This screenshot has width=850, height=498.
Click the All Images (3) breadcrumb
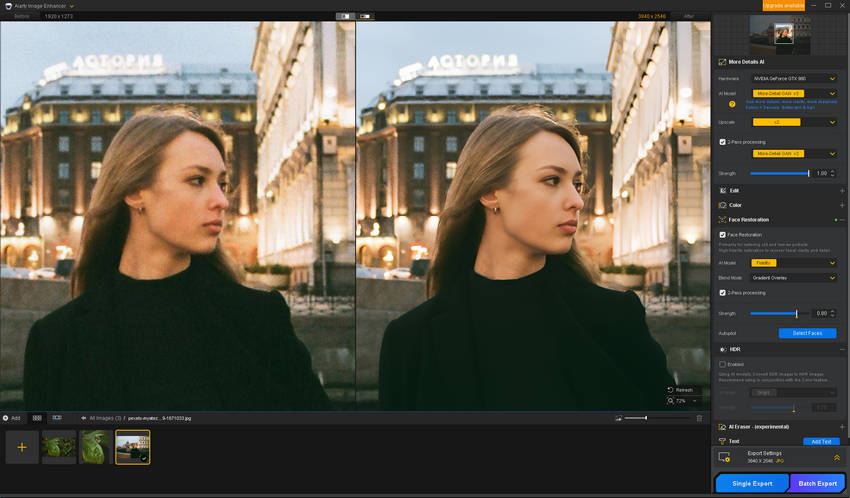[105, 418]
